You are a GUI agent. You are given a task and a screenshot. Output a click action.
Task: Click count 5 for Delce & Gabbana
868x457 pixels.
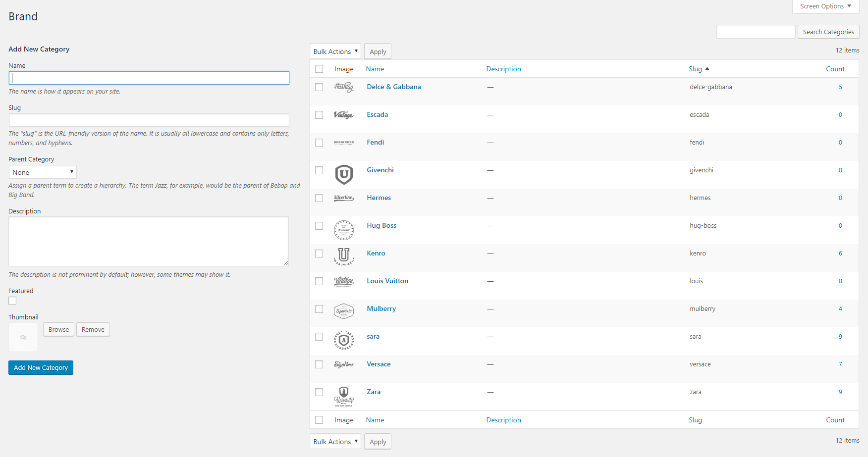[x=840, y=87]
